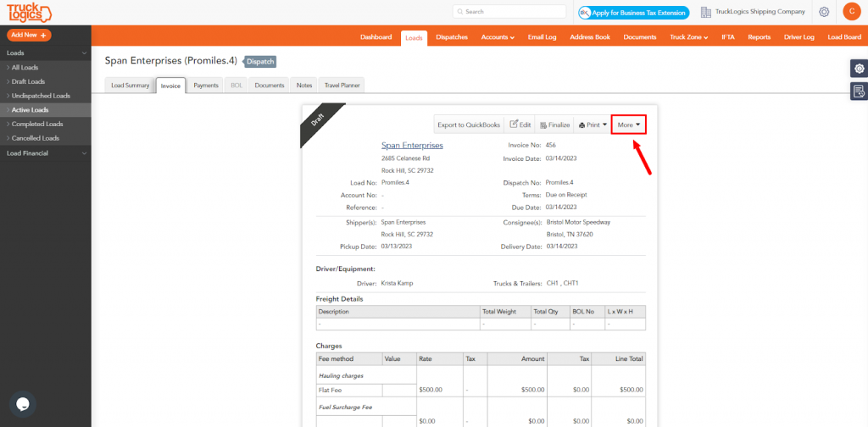Click invoice number 456
Image resolution: width=868 pixels, height=427 pixels.
pos(550,146)
